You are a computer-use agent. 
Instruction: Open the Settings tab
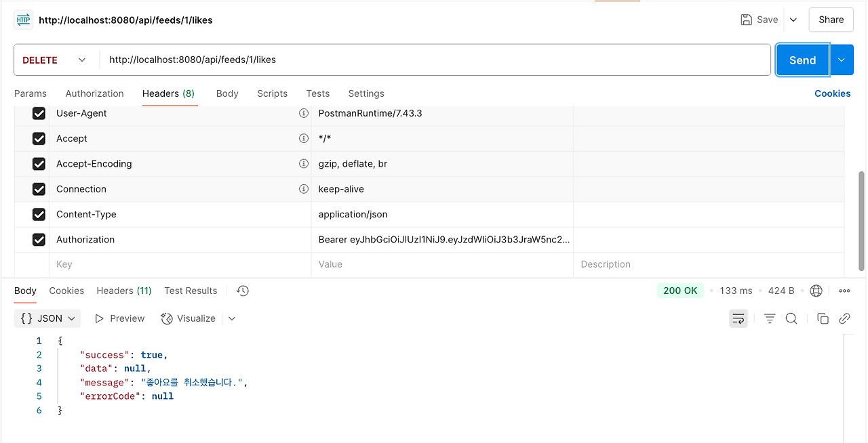pos(366,93)
